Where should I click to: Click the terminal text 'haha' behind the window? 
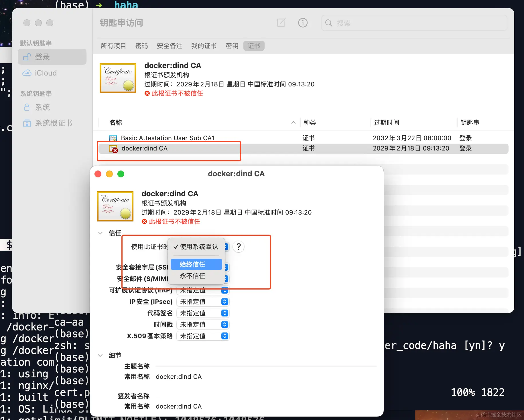click(x=126, y=5)
